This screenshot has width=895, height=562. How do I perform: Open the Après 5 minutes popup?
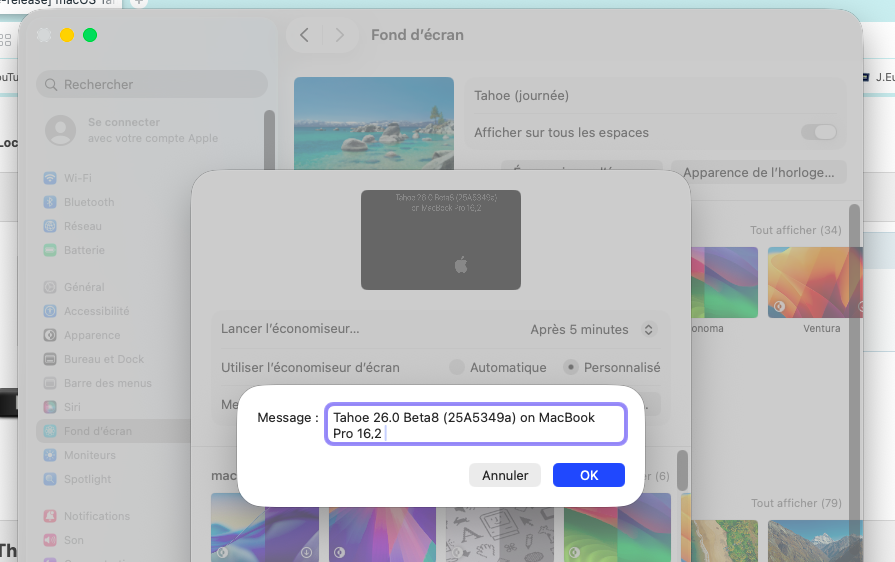coord(592,329)
